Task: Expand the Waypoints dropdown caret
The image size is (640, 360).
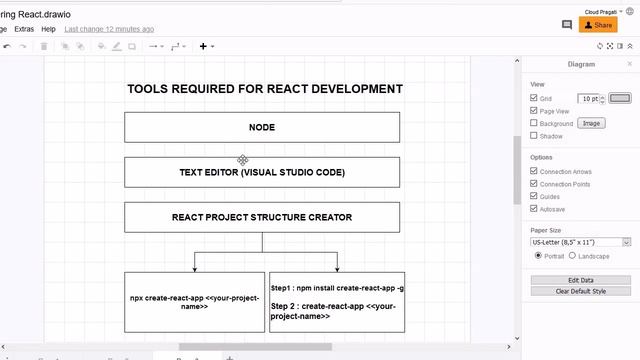Action: [x=184, y=47]
